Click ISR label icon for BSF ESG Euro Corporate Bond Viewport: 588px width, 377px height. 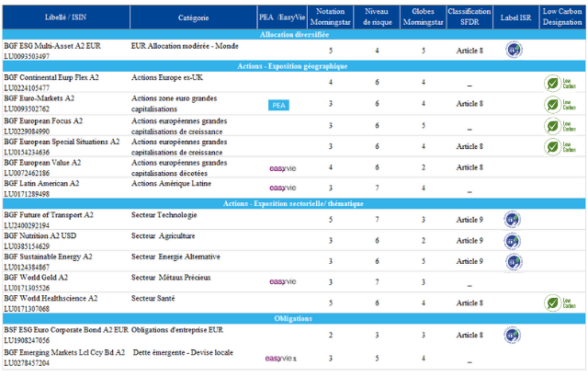point(513,335)
